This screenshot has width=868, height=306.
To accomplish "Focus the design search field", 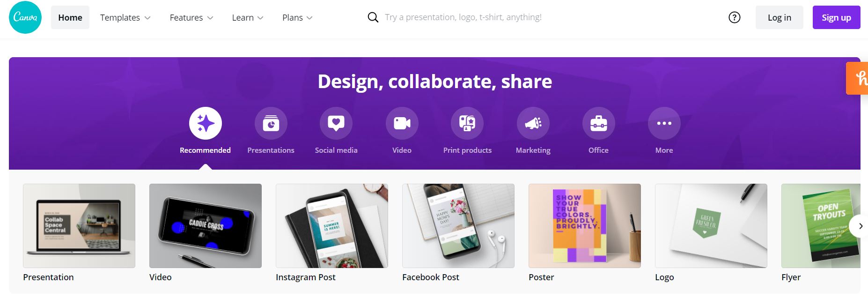I will [x=463, y=17].
